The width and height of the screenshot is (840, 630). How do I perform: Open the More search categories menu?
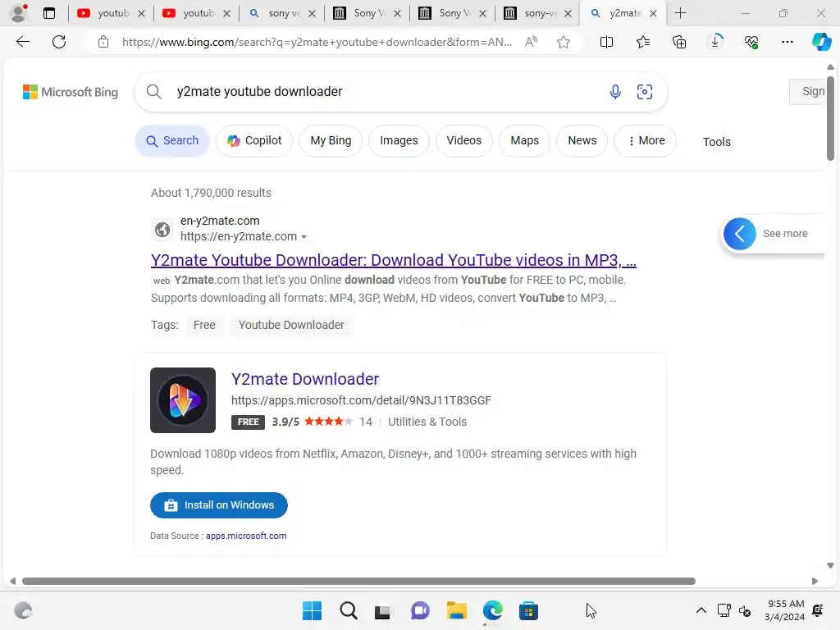point(646,141)
